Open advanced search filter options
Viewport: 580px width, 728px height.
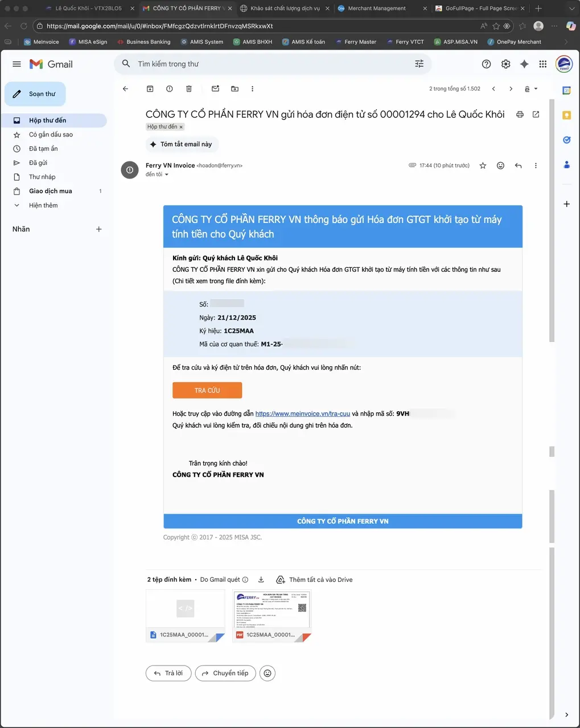[419, 64]
